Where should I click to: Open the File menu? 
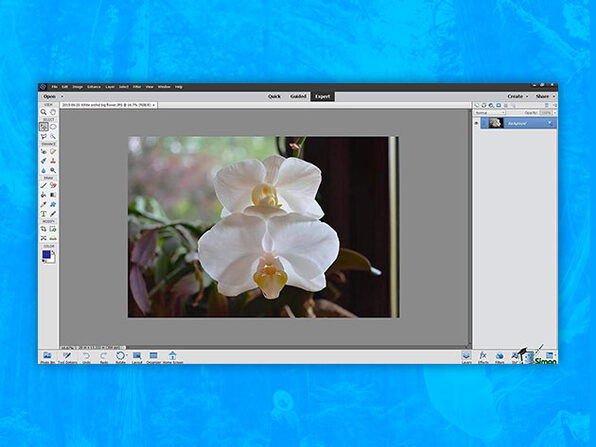point(55,87)
